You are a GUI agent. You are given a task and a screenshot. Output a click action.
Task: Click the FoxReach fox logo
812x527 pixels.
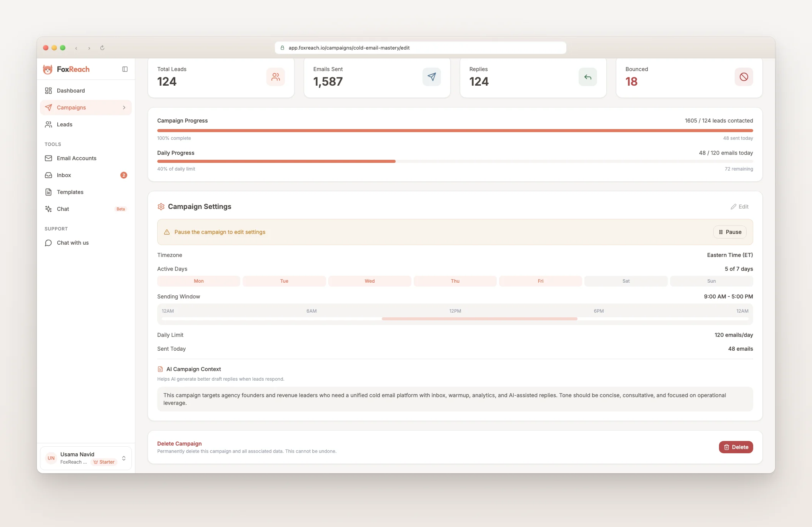tap(48, 70)
